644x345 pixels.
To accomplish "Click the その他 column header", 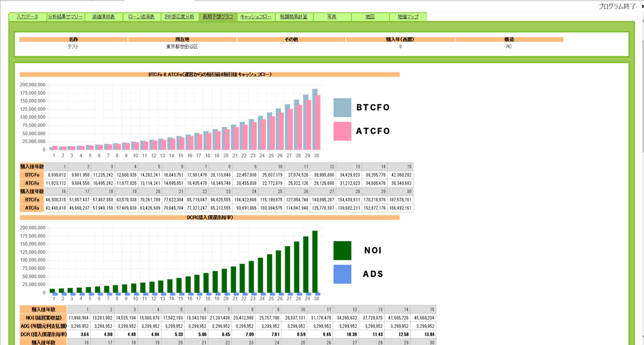I will point(291,39).
